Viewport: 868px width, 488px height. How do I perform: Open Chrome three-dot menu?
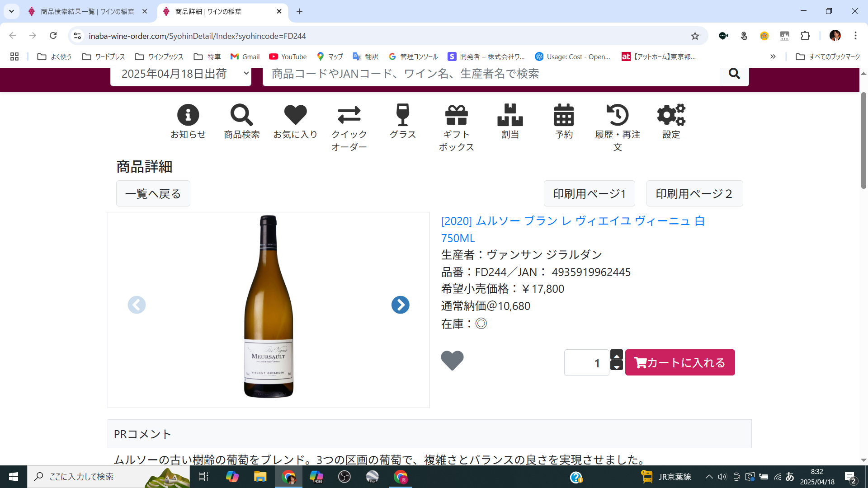[x=855, y=36]
